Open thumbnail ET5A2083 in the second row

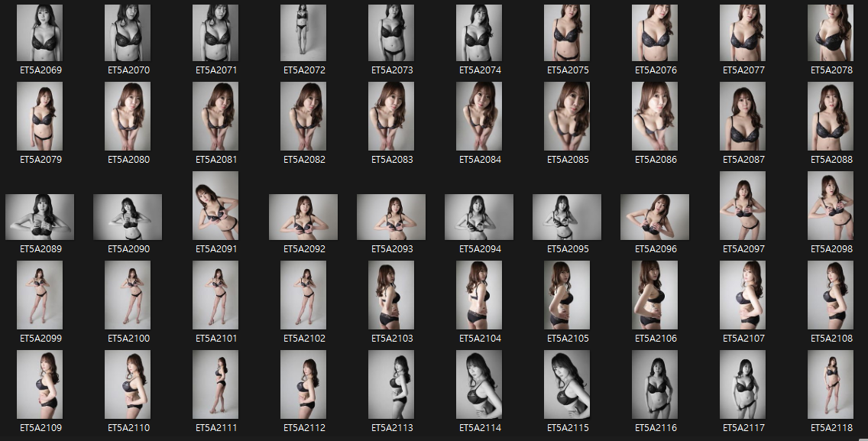click(391, 116)
